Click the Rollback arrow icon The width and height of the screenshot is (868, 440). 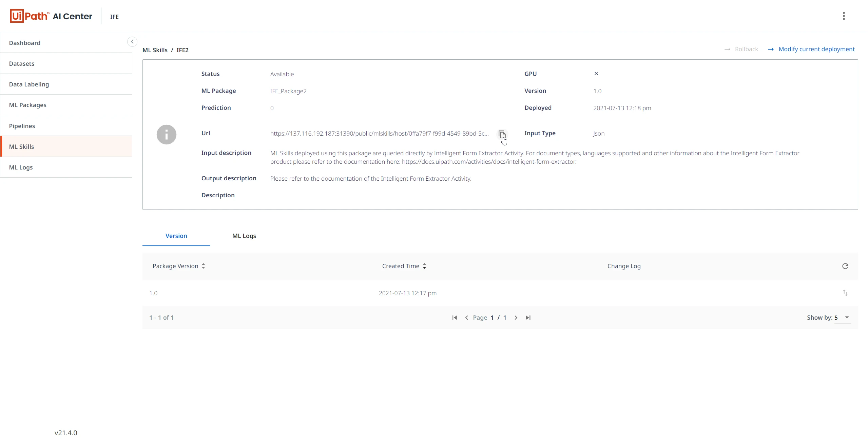727,49
